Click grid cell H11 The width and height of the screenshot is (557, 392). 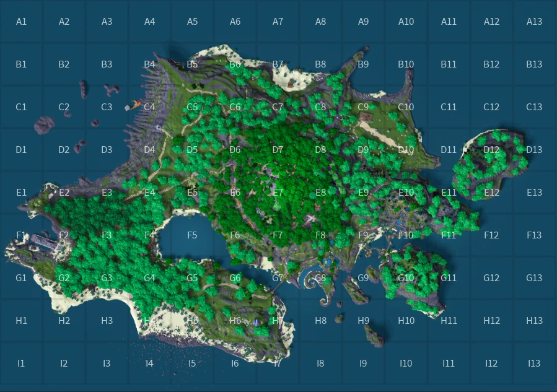(449, 321)
